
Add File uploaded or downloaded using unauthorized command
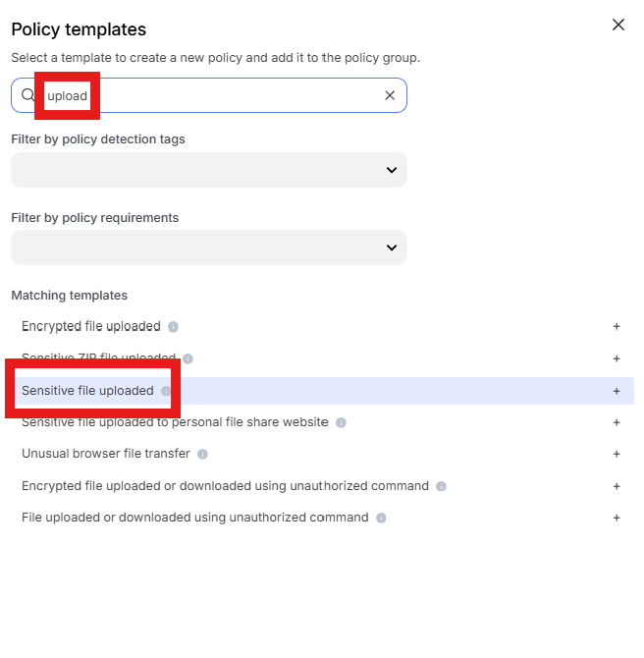click(x=617, y=518)
